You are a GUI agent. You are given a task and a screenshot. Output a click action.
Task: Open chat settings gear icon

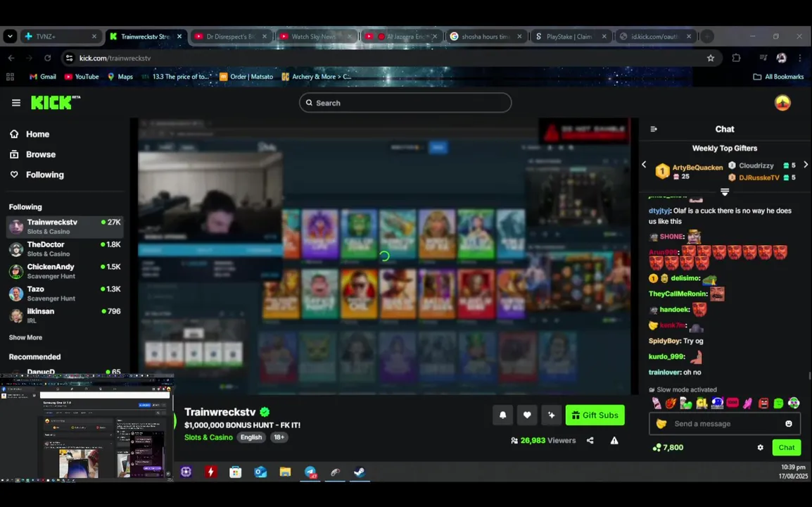coord(760,447)
